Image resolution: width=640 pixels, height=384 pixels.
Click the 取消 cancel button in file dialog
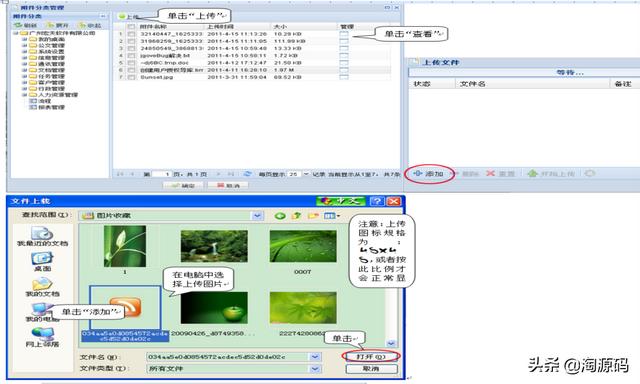(371, 368)
